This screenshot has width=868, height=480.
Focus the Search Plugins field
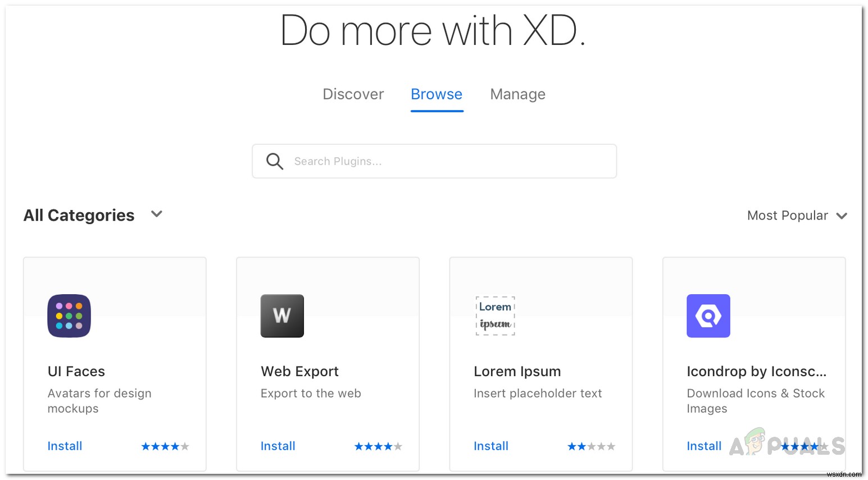tap(434, 161)
